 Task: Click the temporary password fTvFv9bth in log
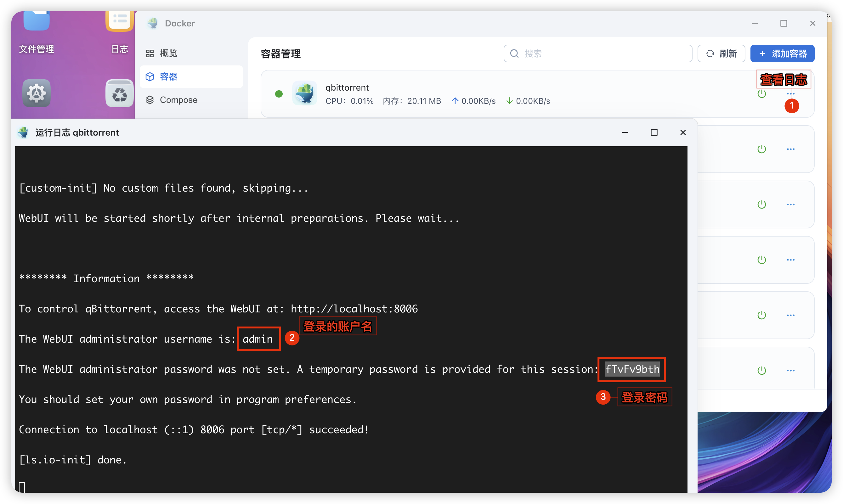tap(632, 369)
